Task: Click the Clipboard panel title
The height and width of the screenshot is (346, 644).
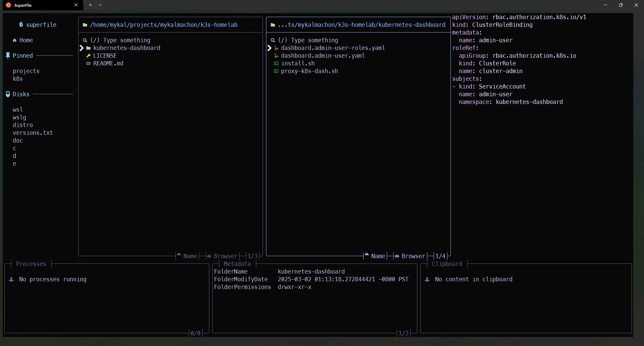Action: (447, 264)
